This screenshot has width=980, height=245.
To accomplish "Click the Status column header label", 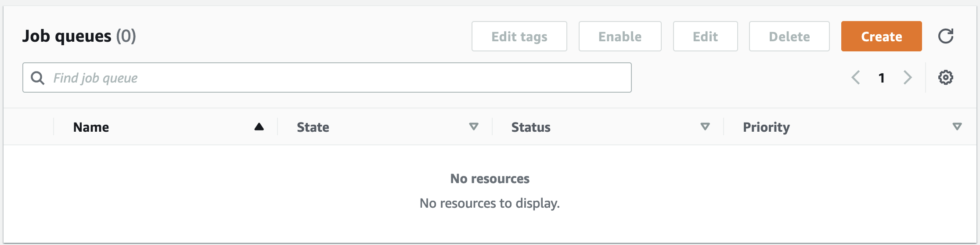I will pyautogui.click(x=531, y=127).
